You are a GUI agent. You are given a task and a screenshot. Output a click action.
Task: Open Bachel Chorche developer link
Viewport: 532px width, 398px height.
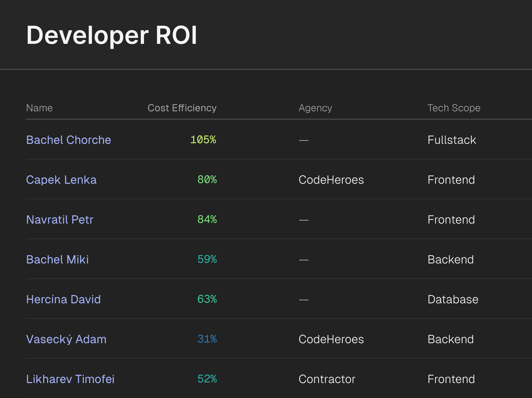pyautogui.click(x=68, y=140)
